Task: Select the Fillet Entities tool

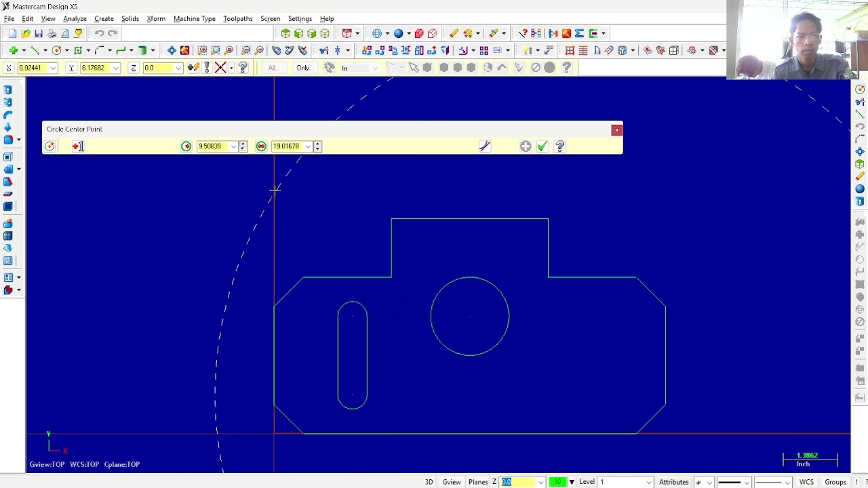Action: [100, 50]
